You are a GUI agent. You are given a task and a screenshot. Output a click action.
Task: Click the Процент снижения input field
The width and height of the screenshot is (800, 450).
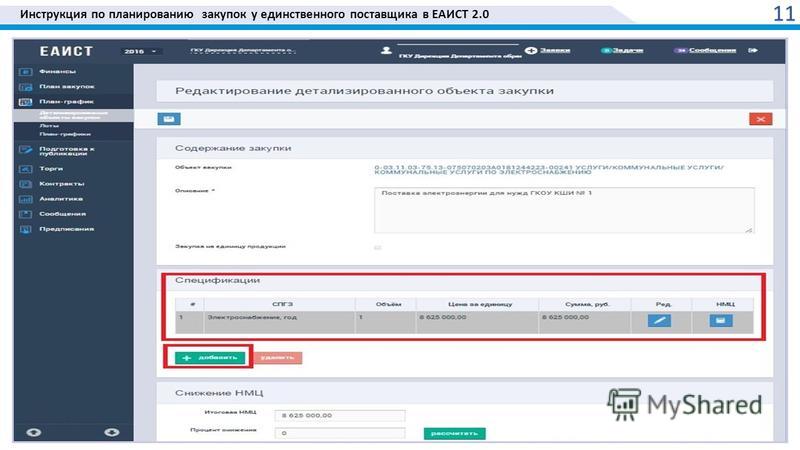coord(340,433)
